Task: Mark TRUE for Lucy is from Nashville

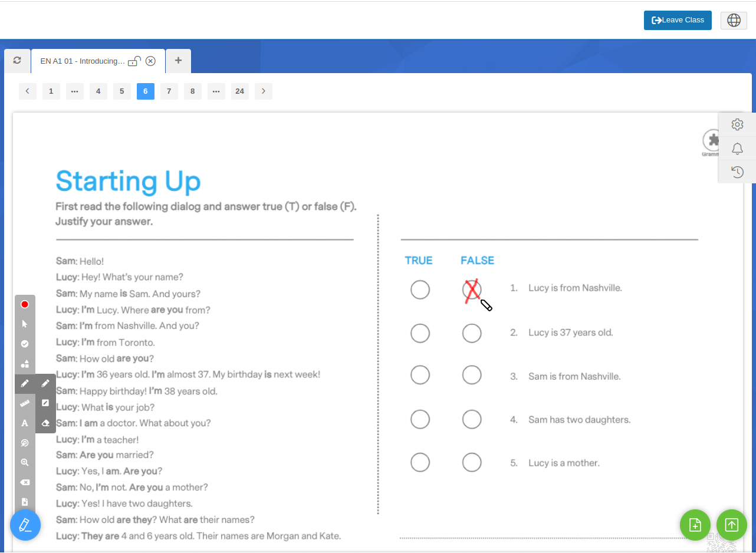Action: point(420,289)
